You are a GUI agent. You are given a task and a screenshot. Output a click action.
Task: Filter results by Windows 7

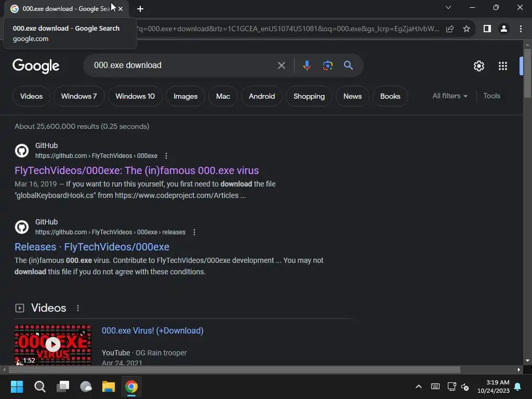pos(79,96)
